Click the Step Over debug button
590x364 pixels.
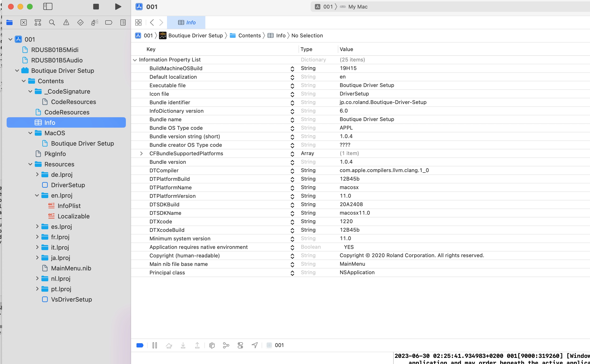point(169,346)
